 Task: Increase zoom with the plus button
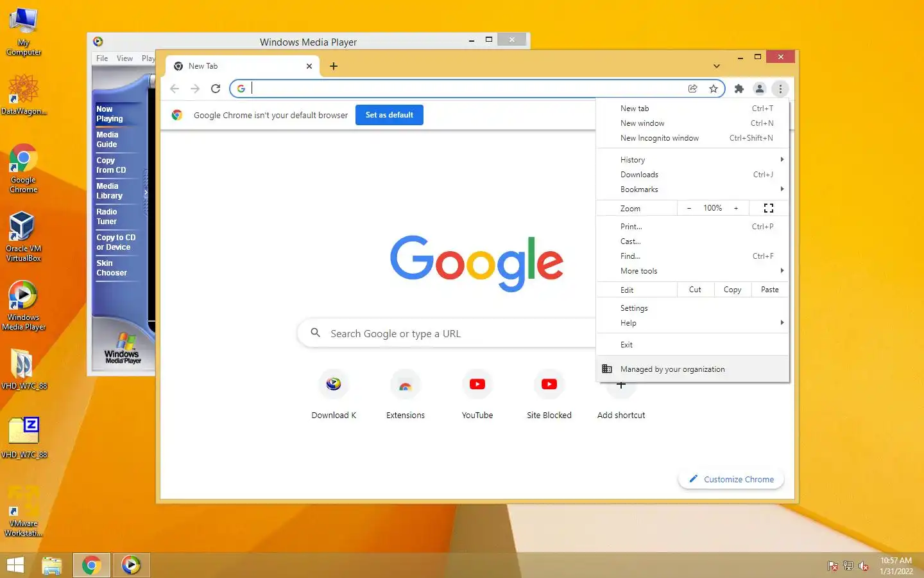pos(736,208)
